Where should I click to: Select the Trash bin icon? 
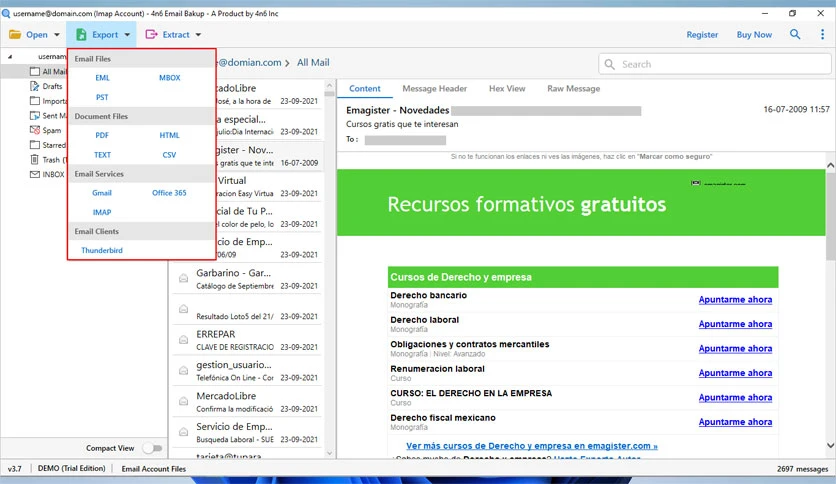(x=35, y=159)
